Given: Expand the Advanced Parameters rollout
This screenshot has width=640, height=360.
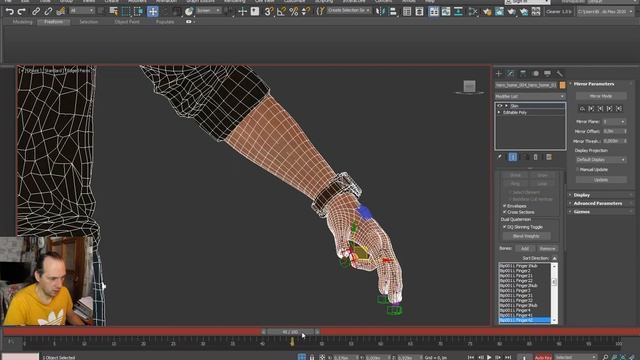Looking at the screenshot, I should point(598,203).
